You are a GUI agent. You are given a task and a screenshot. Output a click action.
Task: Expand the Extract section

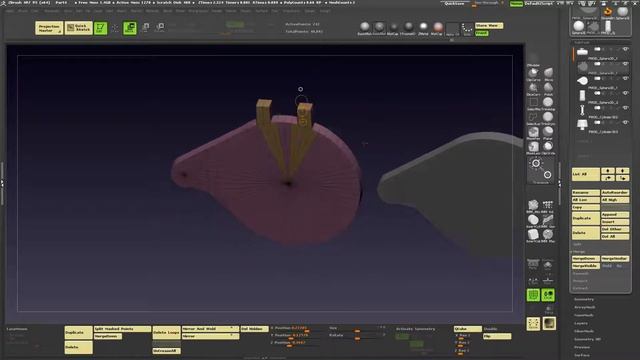click(x=580, y=288)
